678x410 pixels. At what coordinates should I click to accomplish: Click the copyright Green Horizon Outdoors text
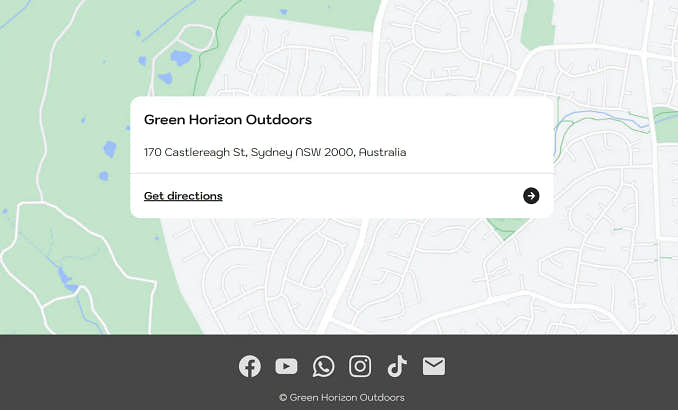[342, 397]
